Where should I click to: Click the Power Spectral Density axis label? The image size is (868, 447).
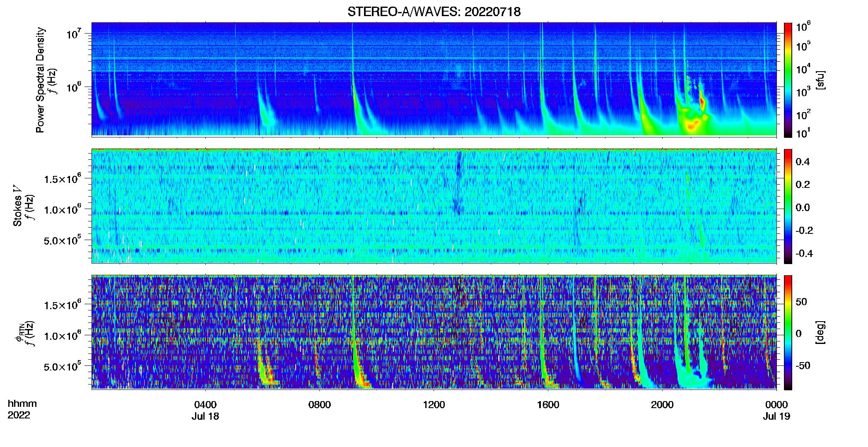click(40, 80)
